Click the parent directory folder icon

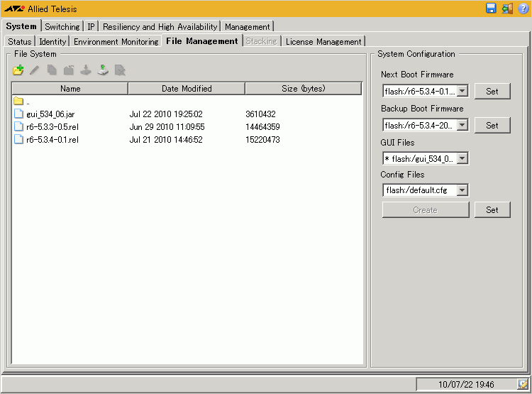click(x=18, y=101)
